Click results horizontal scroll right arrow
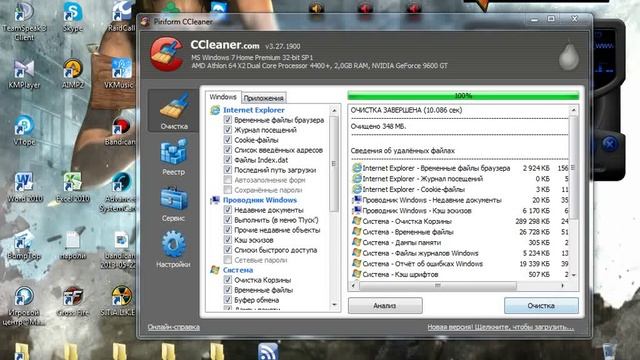This screenshot has width=640, height=360. coord(563,286)
